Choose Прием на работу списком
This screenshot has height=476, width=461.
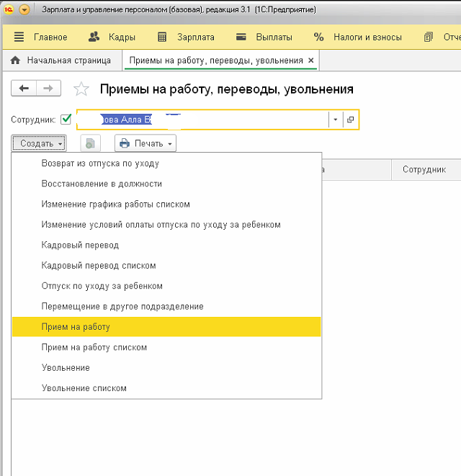(x=166, y=347)
